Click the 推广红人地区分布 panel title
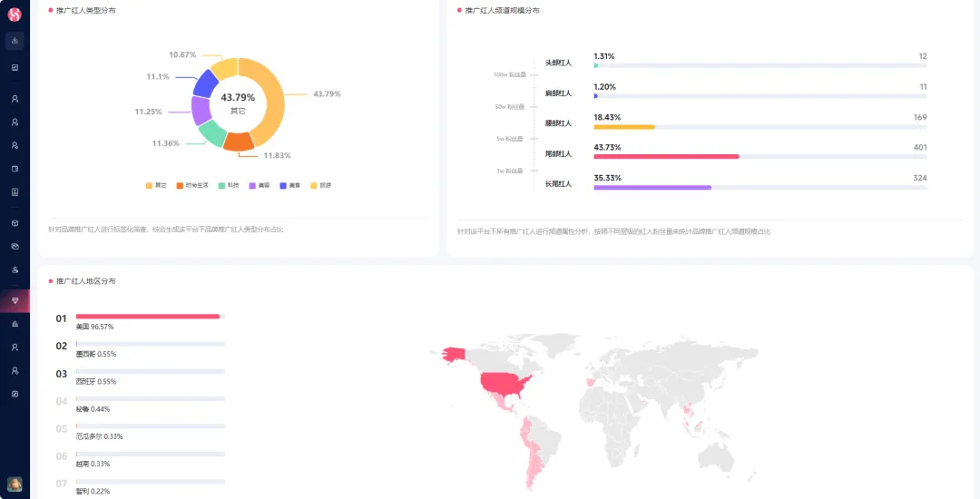Screen dimensions: 980x499 click(x=85, y=281)
